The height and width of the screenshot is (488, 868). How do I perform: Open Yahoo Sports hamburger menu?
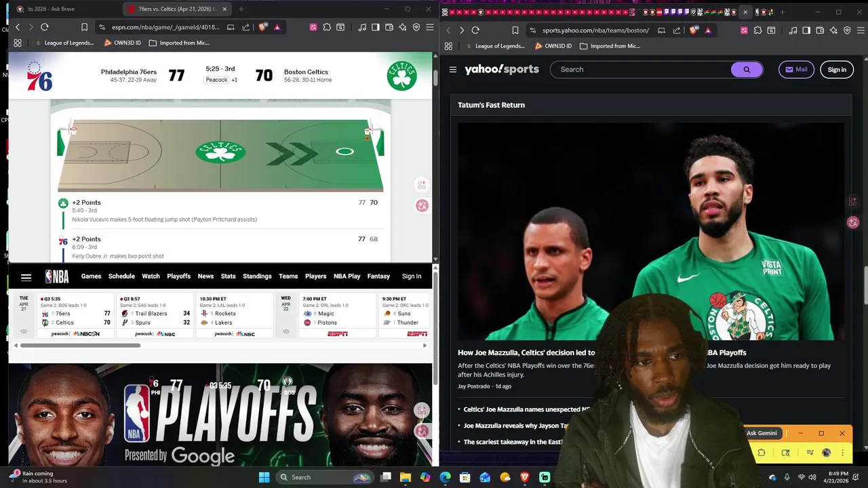click(x=452, y=69)
